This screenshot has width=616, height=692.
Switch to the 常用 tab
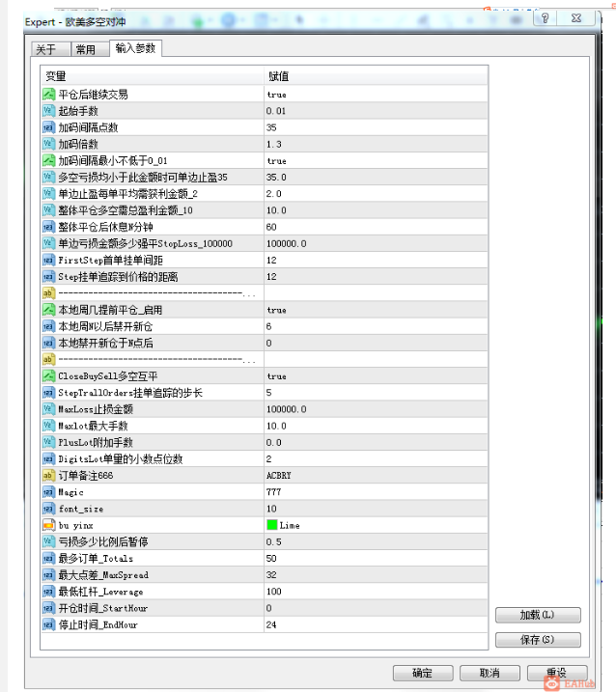[x=90, y=49]
